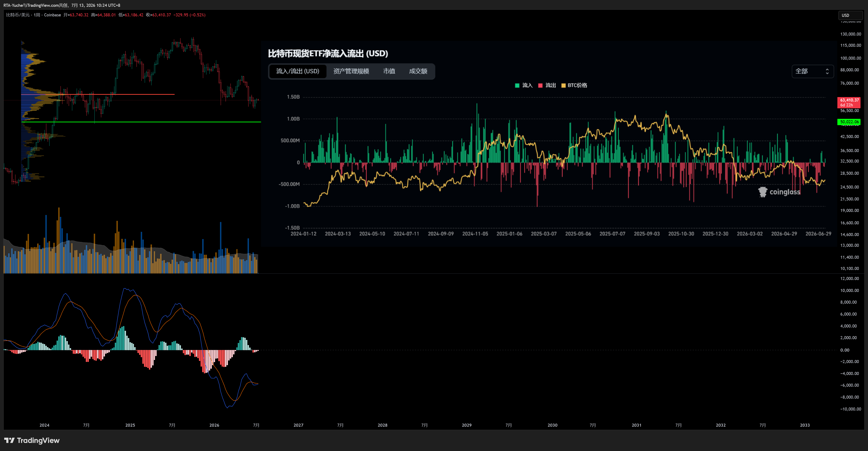Click the 开=63,740.32 open value
Image resolution: width=868 pixels, height=451 pixels.
point(76,15)
